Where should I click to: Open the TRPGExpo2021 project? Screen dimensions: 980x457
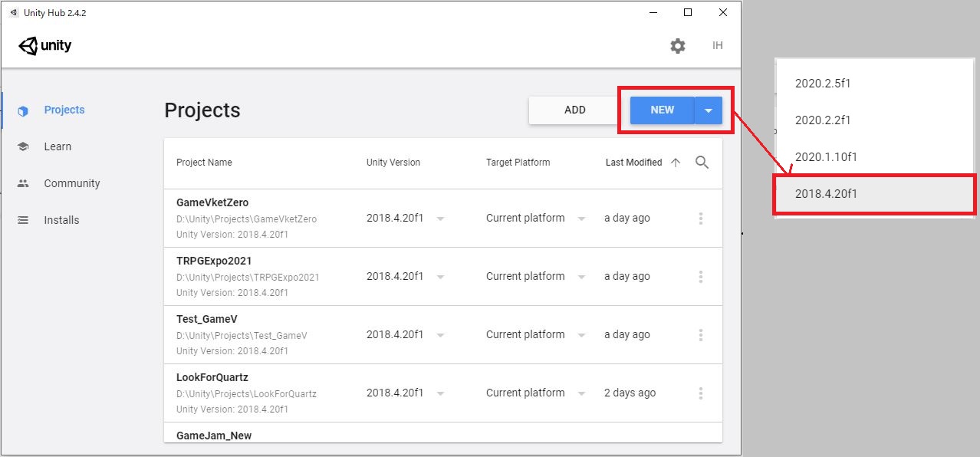pos(443,277)
